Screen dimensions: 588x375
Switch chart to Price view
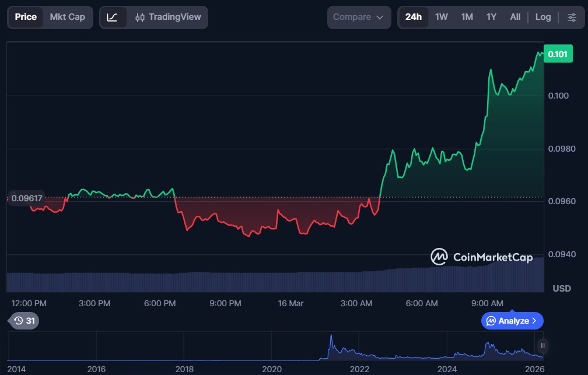[26, 17]
